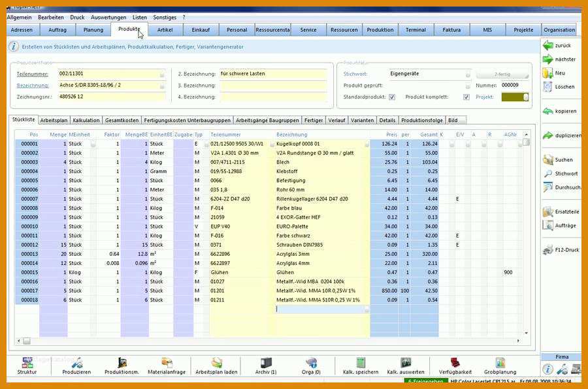
Task: Open the Allgemein menu
Action: 19,17
